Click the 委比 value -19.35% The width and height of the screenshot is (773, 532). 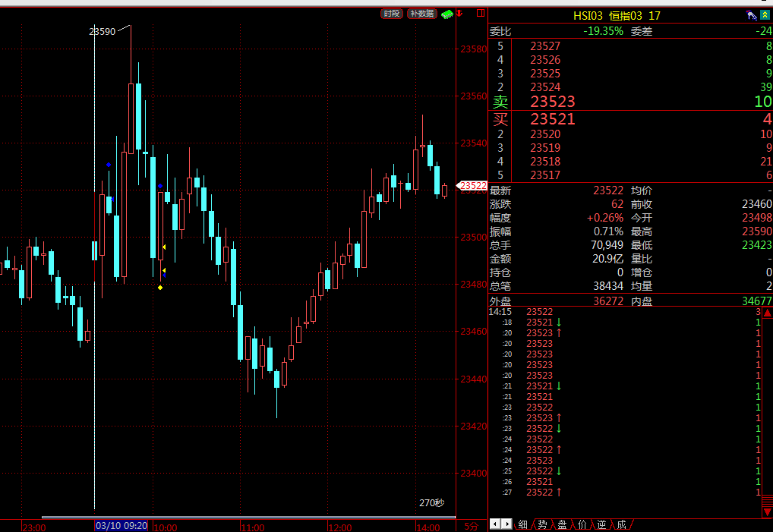[603, 32]
